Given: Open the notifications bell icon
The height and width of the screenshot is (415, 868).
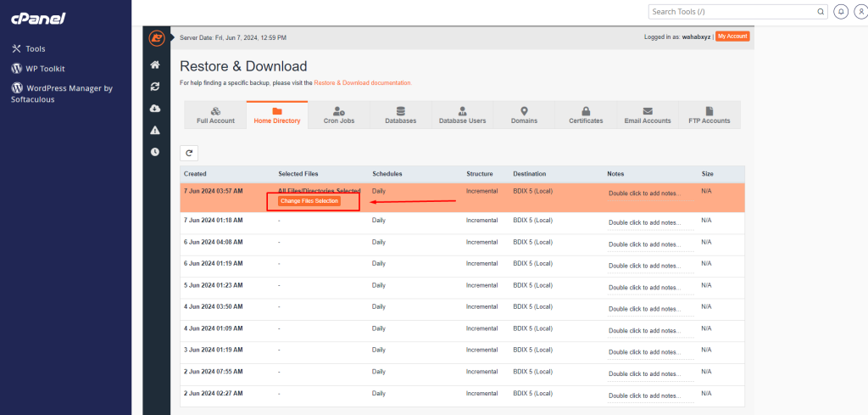Looking at the screenshot, I should click(x=841, y=12).
